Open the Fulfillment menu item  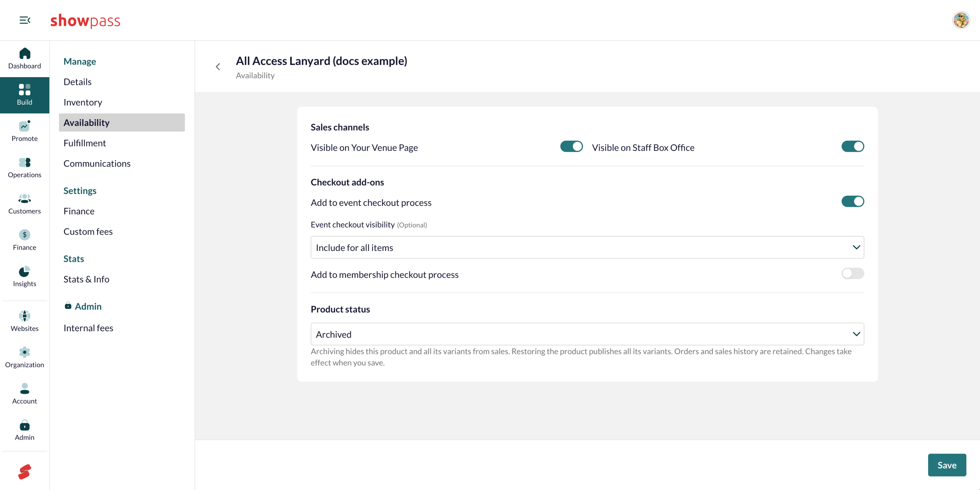[x=122, y=143]
